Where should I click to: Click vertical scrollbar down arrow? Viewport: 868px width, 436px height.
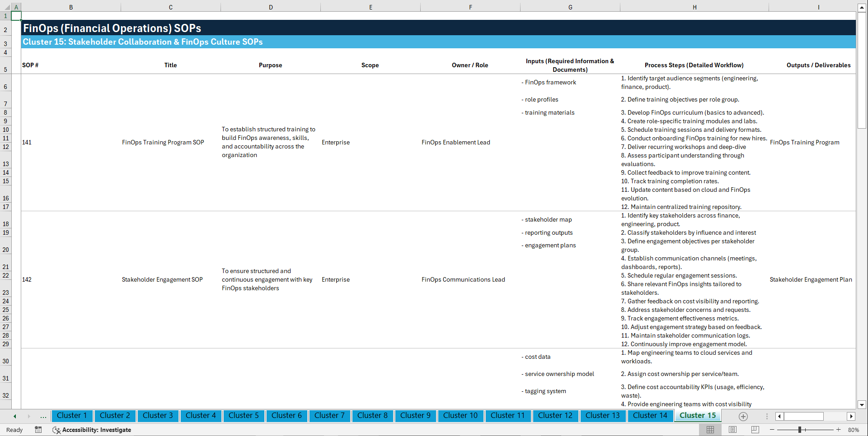point(862,405)
